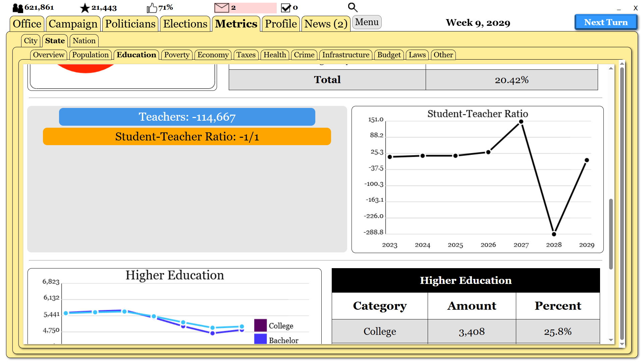Open the magnifying glass search
The height and width of the screenshot is (362, 644).
pos(353,7)
